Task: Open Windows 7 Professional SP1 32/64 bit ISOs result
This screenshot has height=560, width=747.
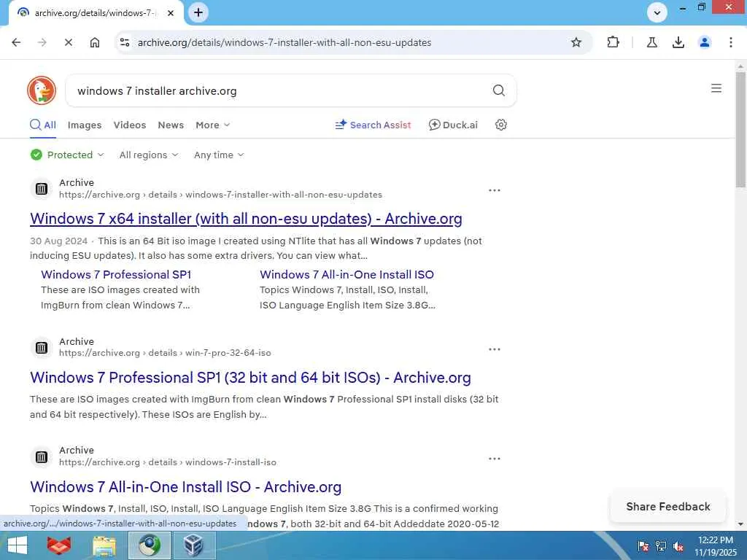Action: 250,377
